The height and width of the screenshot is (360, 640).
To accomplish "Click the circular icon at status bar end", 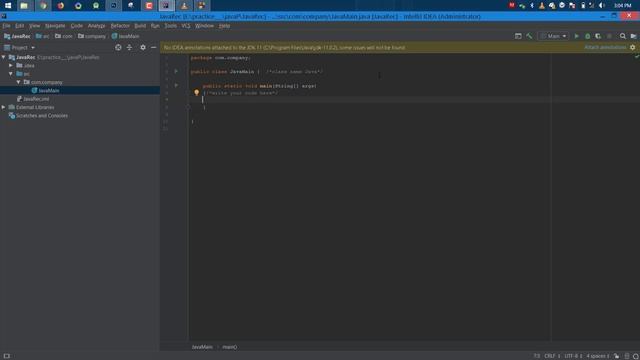I will click(x=636, y=356).
